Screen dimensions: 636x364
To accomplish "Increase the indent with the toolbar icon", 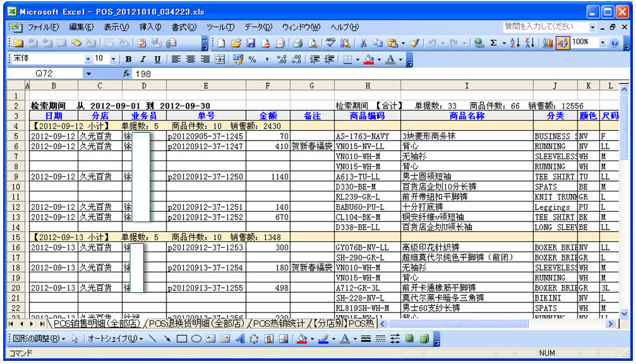I will click(330, 60).
